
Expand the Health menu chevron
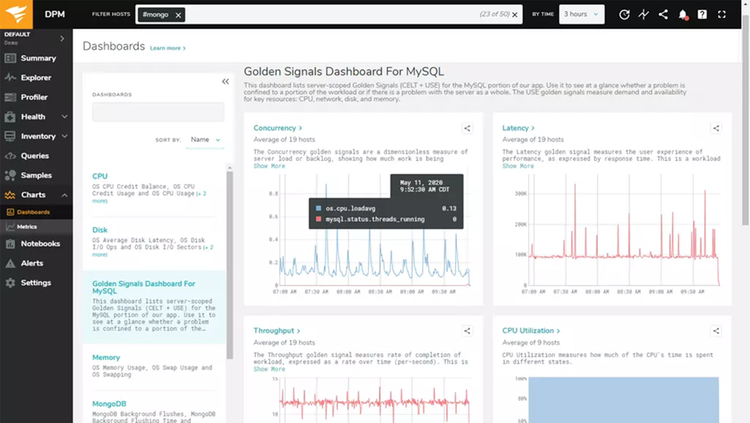coord(65,117)
